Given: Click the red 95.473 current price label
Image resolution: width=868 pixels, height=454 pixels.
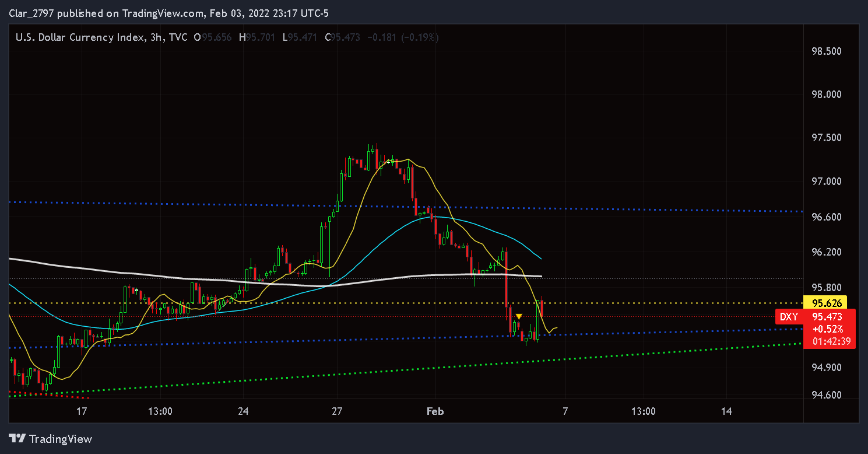Looking at the screenshot, I should click(x=828, y=317).
